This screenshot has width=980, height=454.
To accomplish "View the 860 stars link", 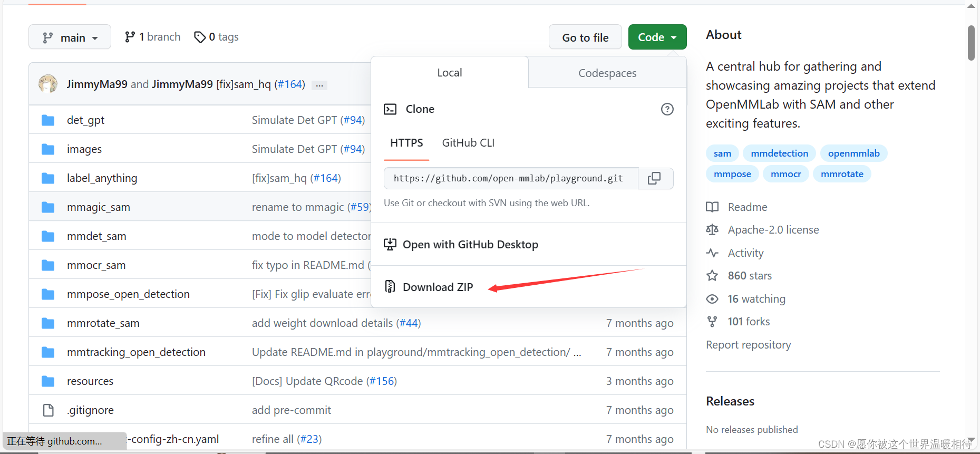I will pyautogui.click(x=739, y=276).
